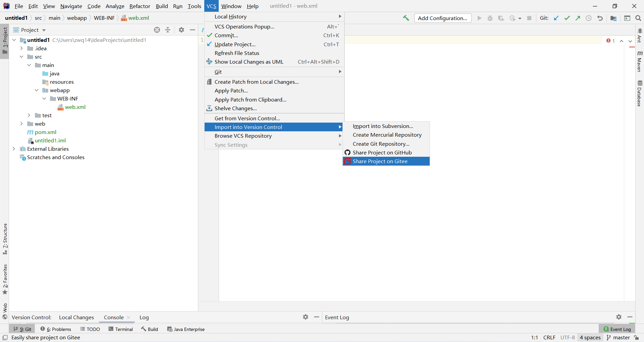
Task: Click the Run play icon in toolbar
Action: pyautogui.click(x=479, y=18)
